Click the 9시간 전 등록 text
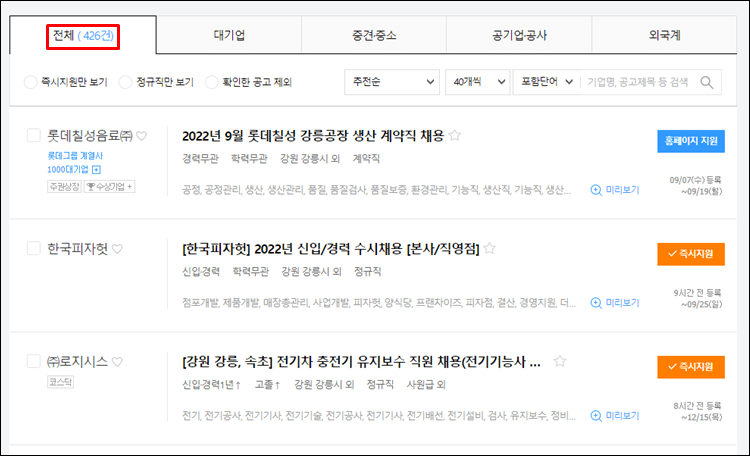The height and width of the screenshot is (456, 750). pos(697,293)
